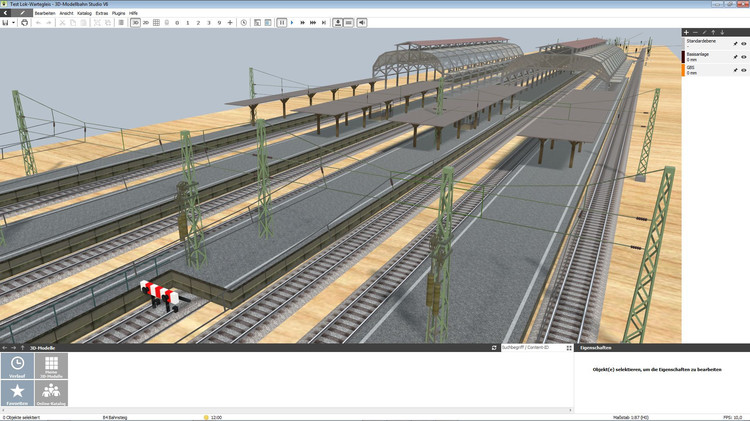Switch to 3D view mode
This screenshot has width=750, height=421.
135,22
